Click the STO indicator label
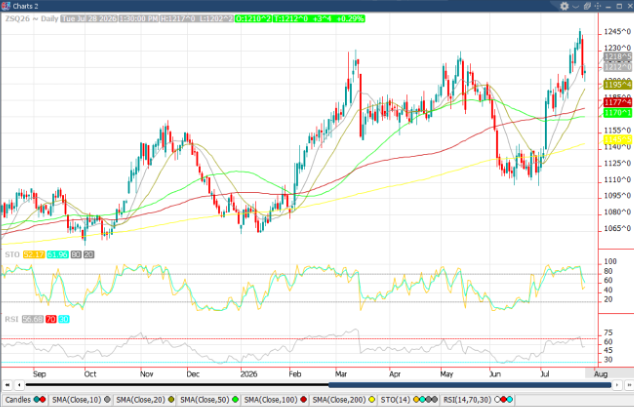Image resolution: width=634 pixels, height=408 pixels. pos(12,254)
